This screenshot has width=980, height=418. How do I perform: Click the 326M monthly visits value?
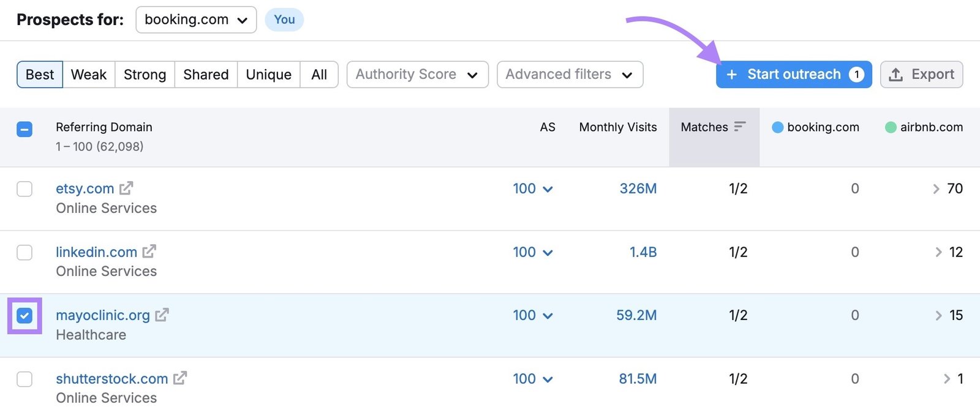pos(638,188)
